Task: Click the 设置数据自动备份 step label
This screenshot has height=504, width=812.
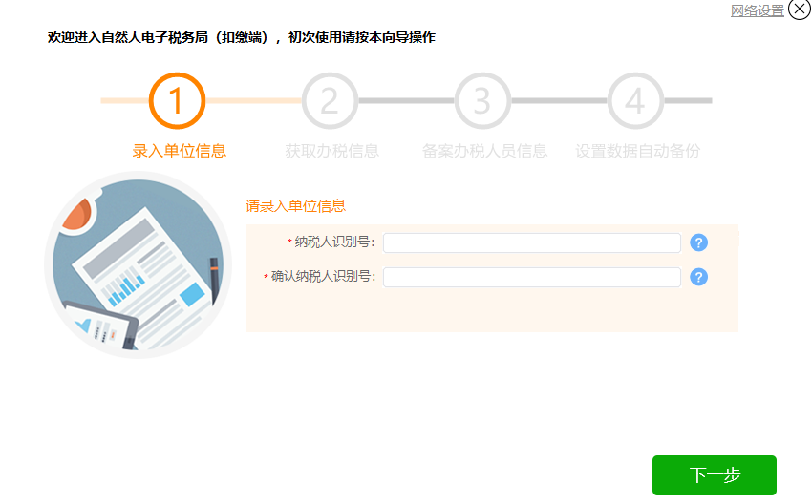Action: click(x=637, y=151)
